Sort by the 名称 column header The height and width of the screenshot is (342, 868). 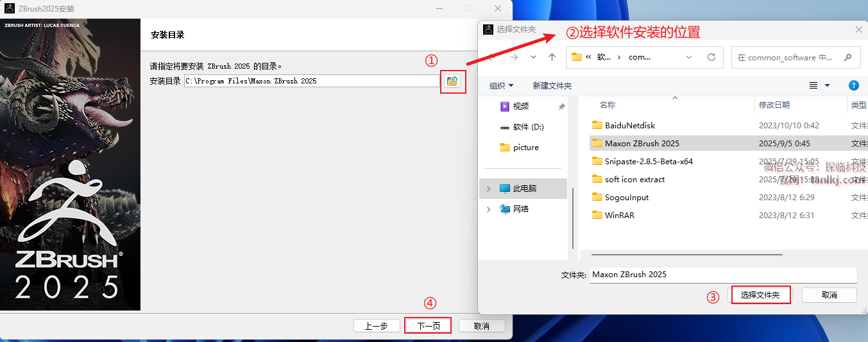607,105
